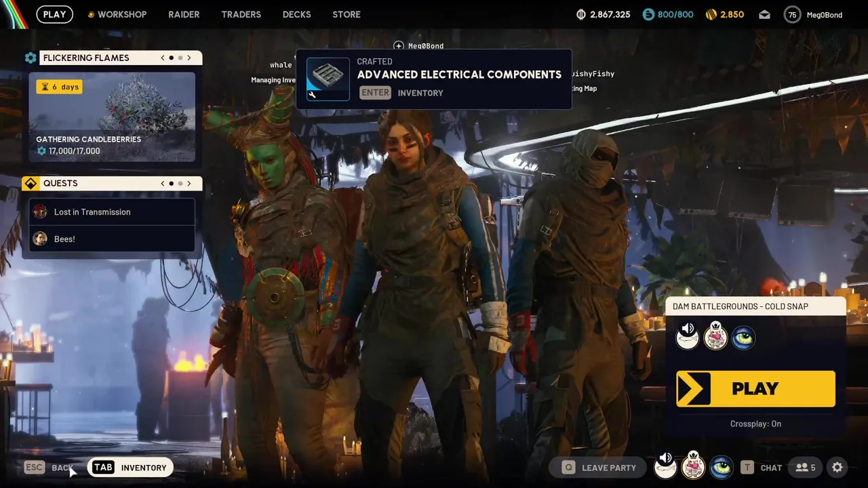Open the DECKS tab
Viewport: 868px width, 488px height.
(x=296, y=14)
